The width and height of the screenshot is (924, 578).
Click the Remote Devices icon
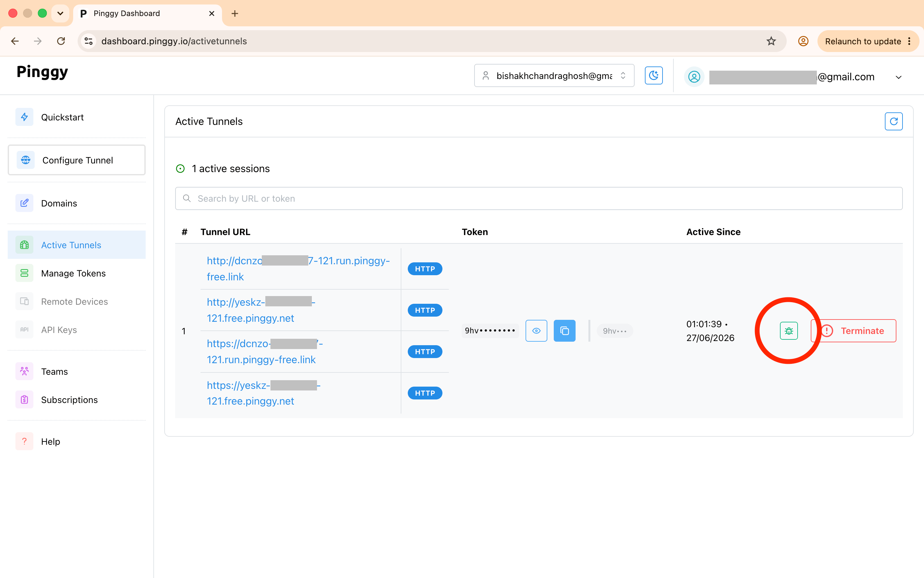[24, 301]
